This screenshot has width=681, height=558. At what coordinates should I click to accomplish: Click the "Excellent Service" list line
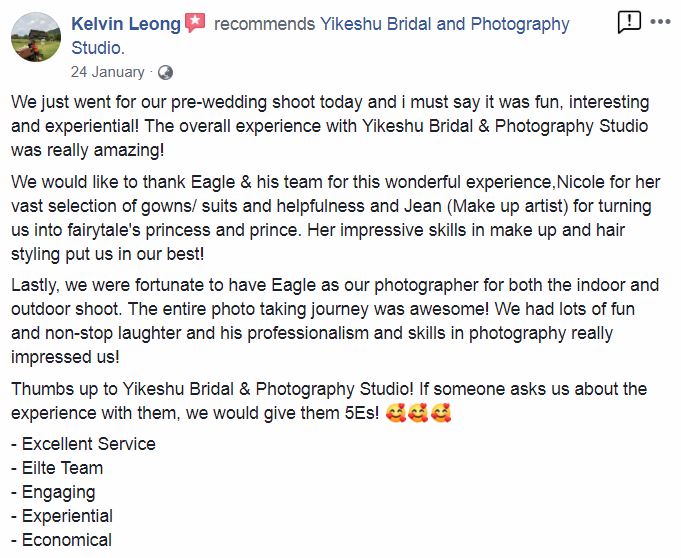tap(83, 444)
